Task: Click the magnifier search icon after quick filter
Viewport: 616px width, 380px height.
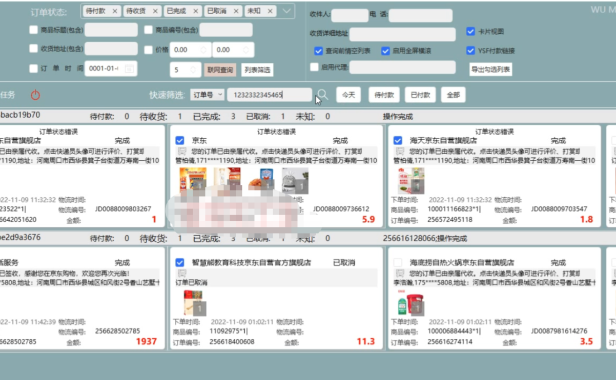Action: [323, 94]
